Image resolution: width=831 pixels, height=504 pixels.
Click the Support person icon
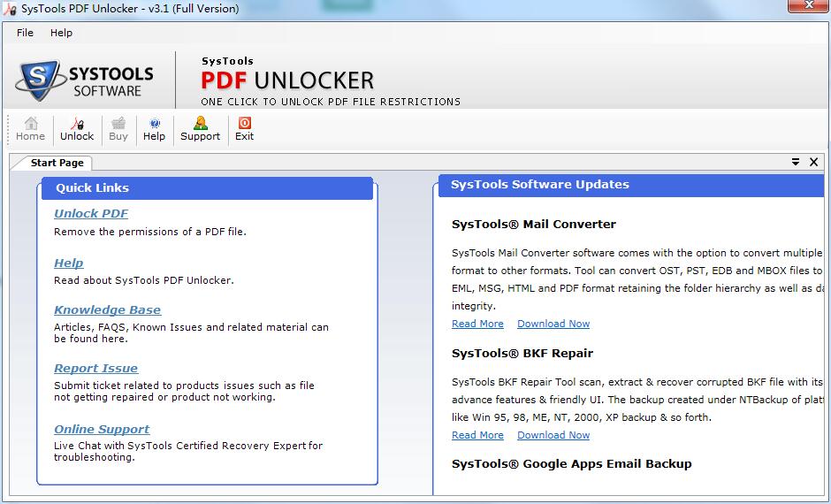201,123
